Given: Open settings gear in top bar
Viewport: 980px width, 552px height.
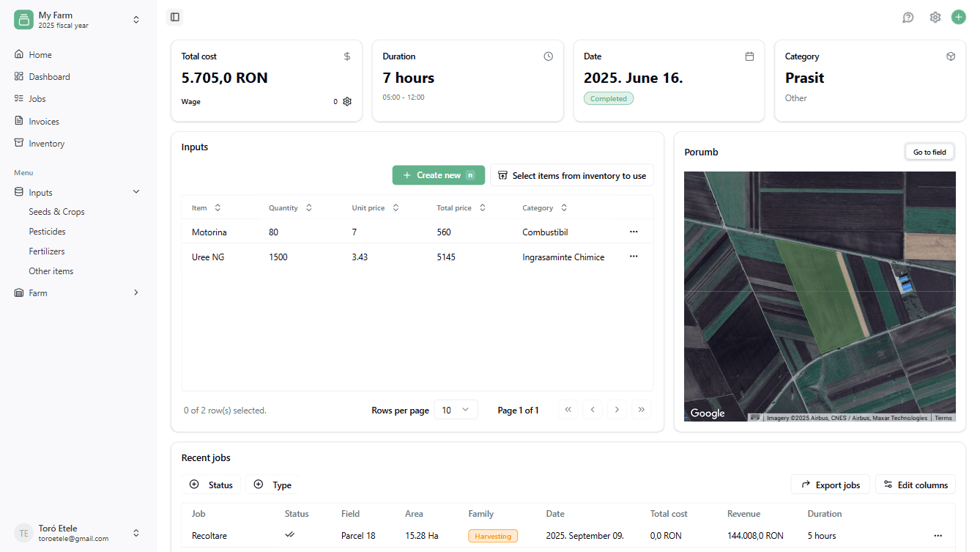Looking at the screenshot, I should (x=935, y=18).
